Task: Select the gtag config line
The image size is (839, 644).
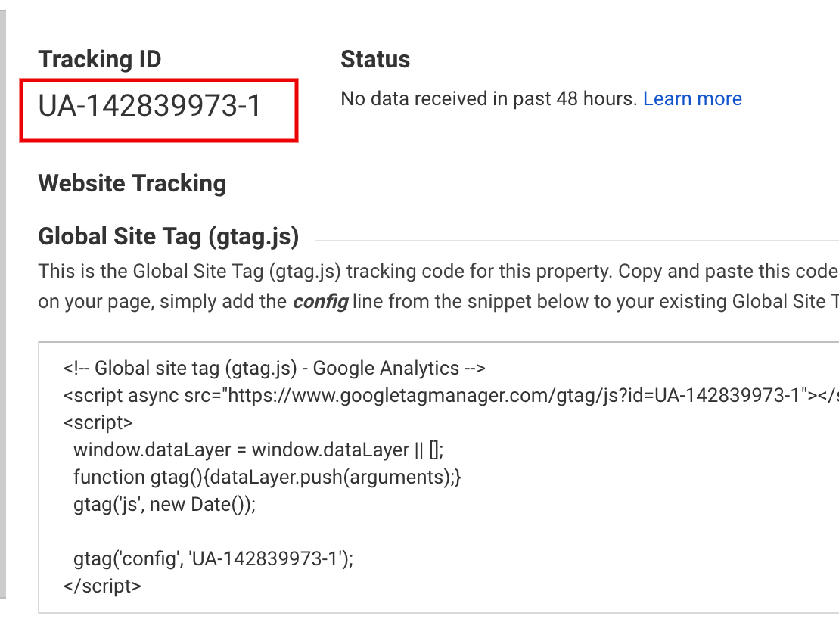Action: click(x=212, y=558)
